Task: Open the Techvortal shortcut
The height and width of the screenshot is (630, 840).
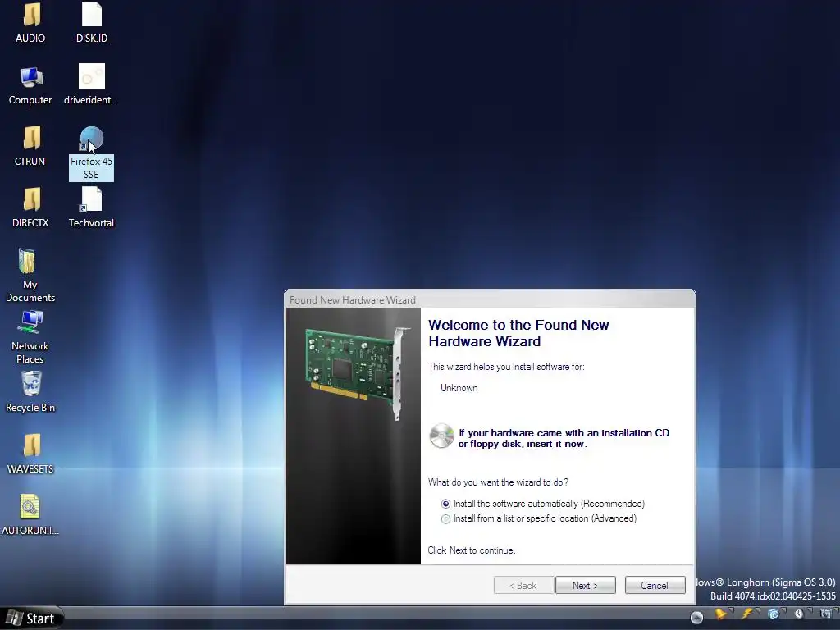Action: point(91,199)
